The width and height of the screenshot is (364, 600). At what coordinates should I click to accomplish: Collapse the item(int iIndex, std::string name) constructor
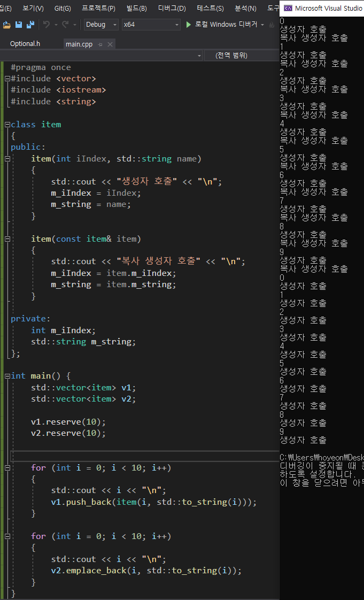coord(7,158)
